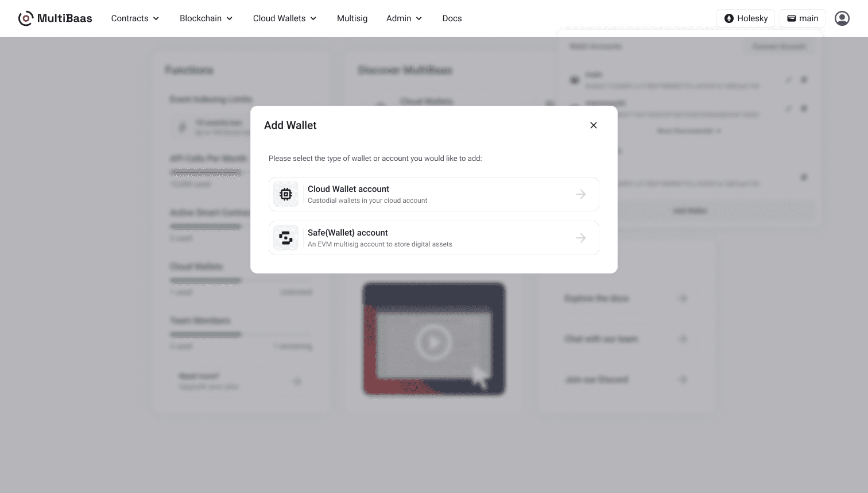This screenshot has height=493, width=868.
Task: Open the user profile icon
Action: point(842,18)
